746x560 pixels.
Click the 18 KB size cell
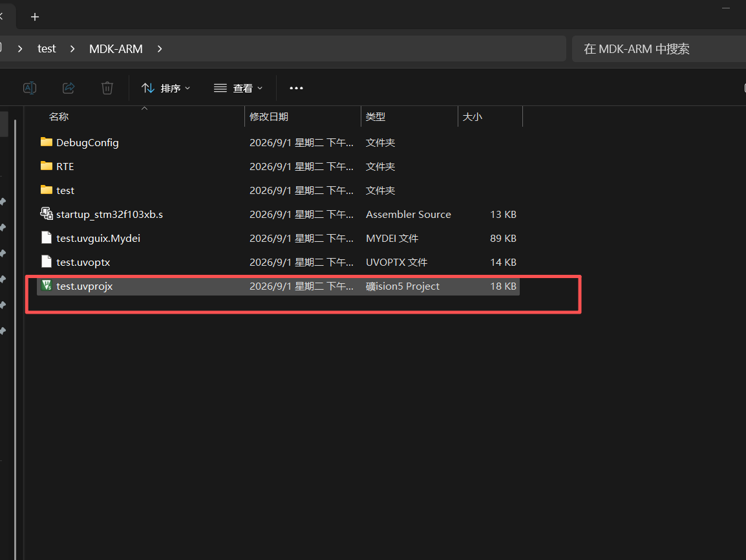pyautogui.click(x=503, y=286)
